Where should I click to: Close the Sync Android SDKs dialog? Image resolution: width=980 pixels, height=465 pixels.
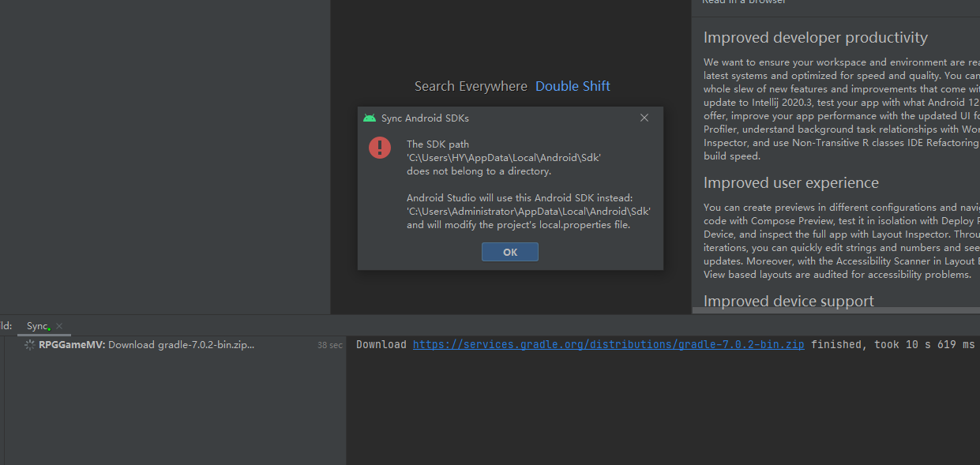644,118
